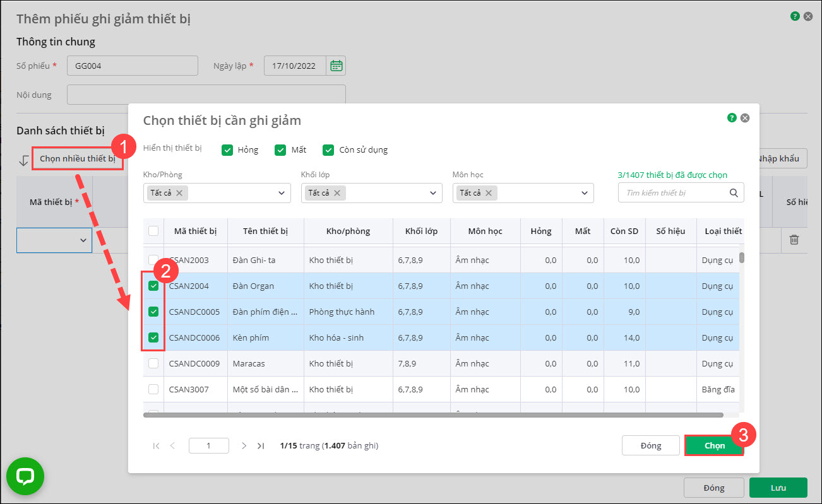Image resolution: width=822 pixels, height=504 pixels.
Task: Open the live chat support bubble
Action: tap(25, 476)
